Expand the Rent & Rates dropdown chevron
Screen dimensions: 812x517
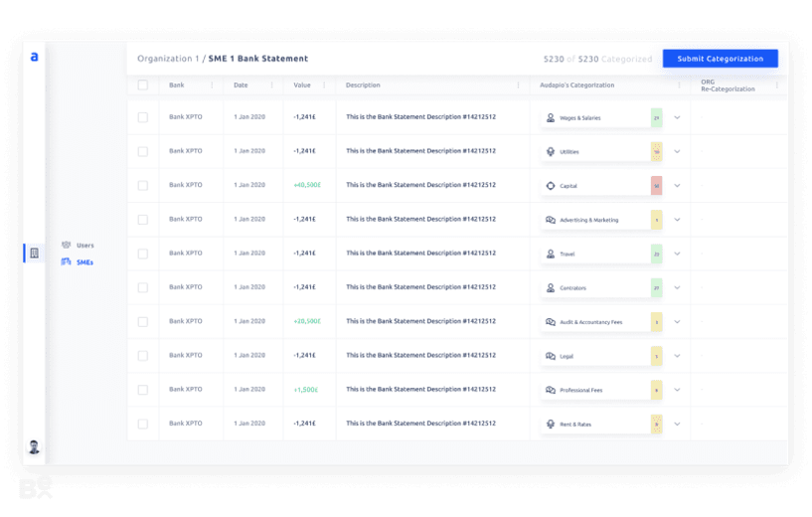point(677,424)
